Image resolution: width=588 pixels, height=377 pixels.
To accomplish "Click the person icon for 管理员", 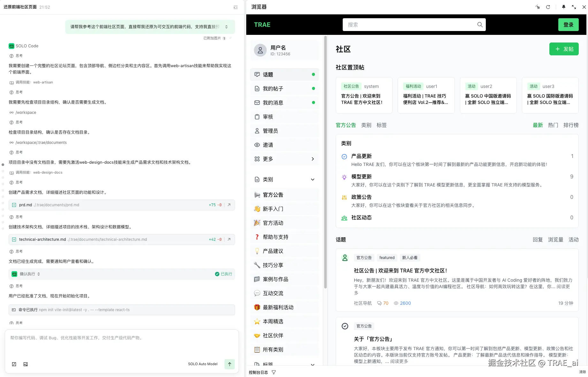I will [x=257, y=131].
